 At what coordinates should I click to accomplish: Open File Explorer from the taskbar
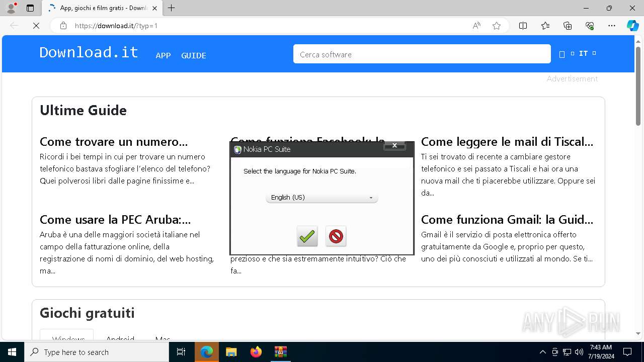(x=231, y=352)
